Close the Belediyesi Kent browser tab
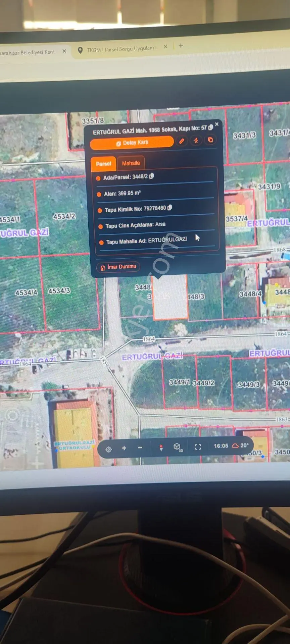The height and width of the screenshot is (644, 290). pyautogui.click(x=64, y=51)
